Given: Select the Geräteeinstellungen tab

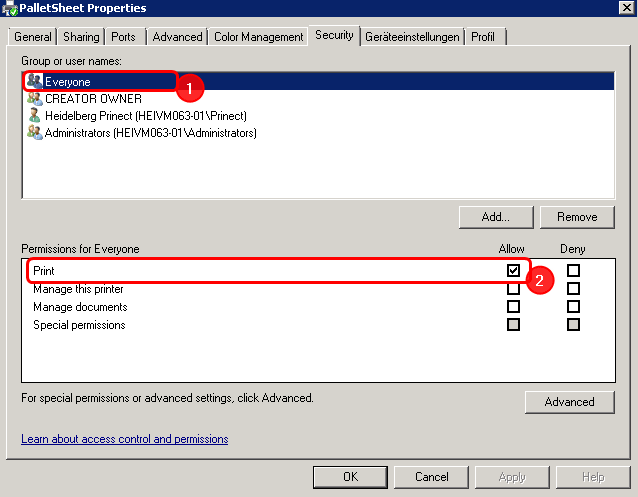Looking at the screenshot, I should pyautogui.click(x=412, y=37).
